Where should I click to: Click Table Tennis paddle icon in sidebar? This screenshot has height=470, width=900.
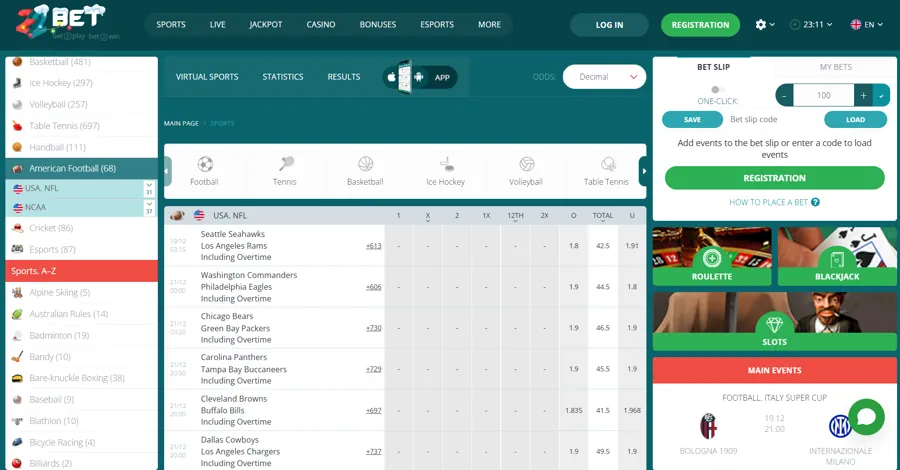[x=17, y=126]
